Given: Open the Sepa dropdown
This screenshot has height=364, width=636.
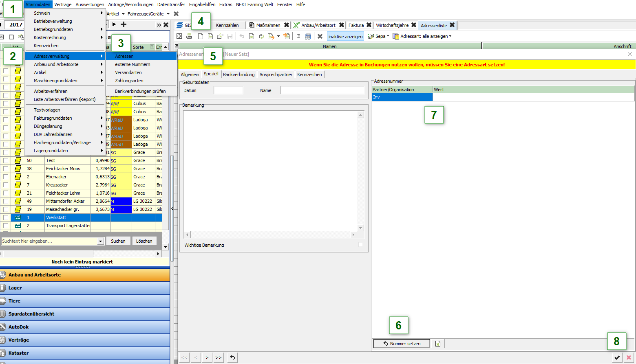Looking at the screenshot, I should pos(378,36).
